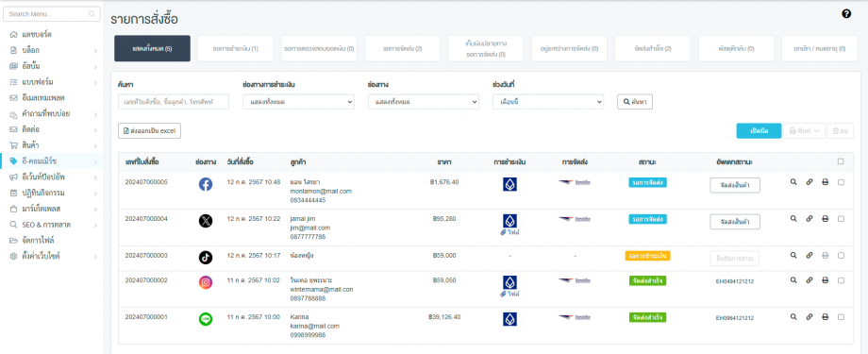Open อี-คอมเมิร์ซ in the sidebar
This screenshot has height=354, width=868.
click(x=52, y=161)
